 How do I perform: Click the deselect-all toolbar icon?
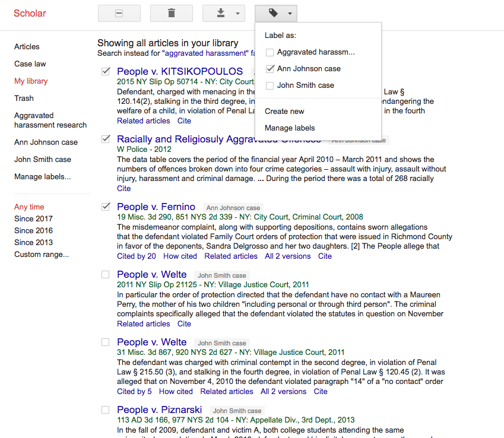119,13
